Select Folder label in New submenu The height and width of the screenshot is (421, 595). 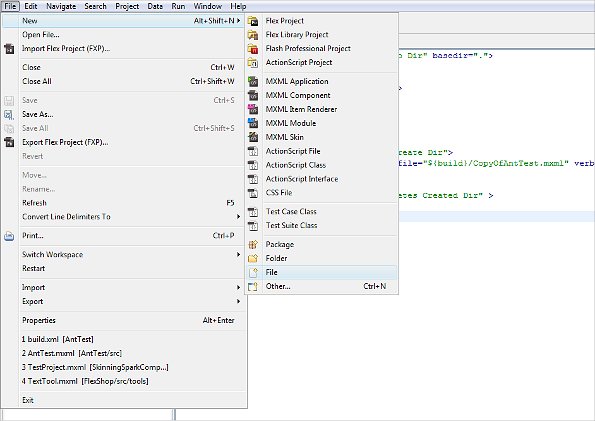(276, 259)
